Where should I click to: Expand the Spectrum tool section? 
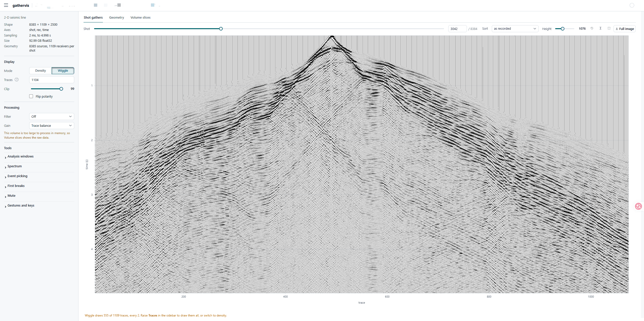[x=39, y=166]
